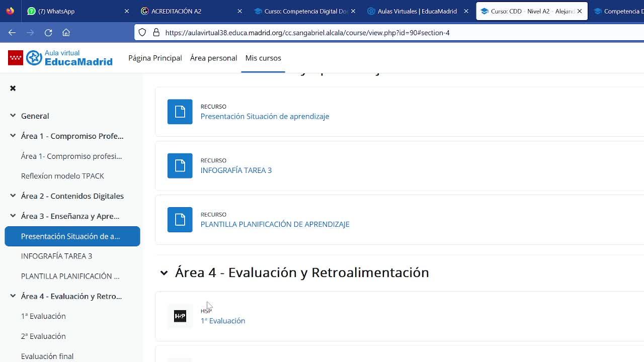Image resolution: width=644 pixels, height=362 pixels.
Task: Jump to Área 4 - Evaluación y Retro... in sidebar
Action: click(x=71, y=296)
